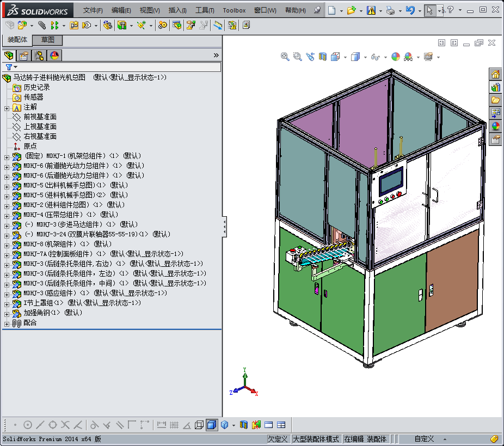504x446 pixels.
Task: Pin the menu bar with pushpin
Action: [317, 10]
